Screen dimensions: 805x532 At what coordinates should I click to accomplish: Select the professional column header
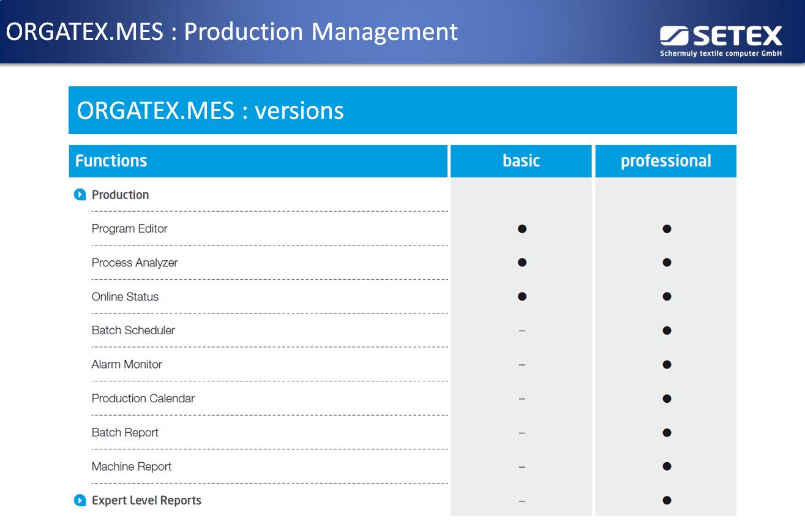[x=665, y=161]
